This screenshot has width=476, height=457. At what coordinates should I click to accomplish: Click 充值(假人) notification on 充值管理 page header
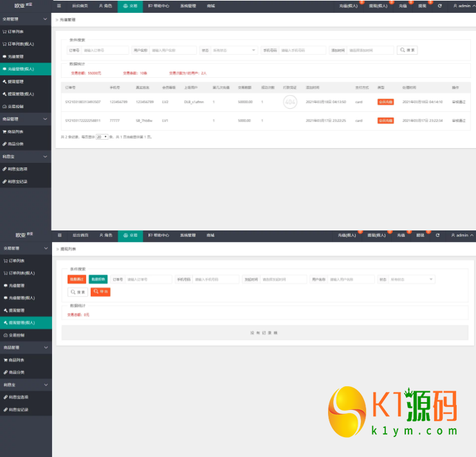(x=349, y=6)
